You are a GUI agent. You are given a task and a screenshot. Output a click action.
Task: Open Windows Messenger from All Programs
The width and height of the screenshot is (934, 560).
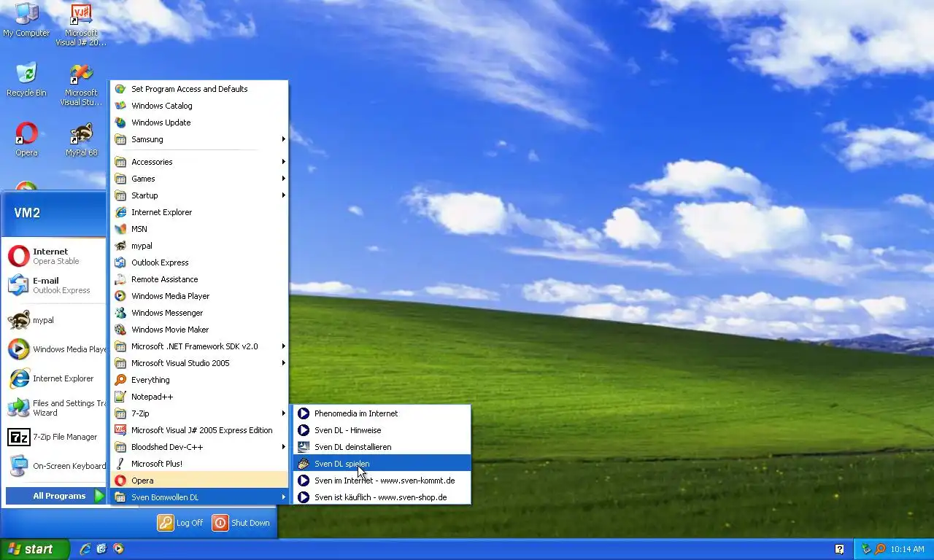click(x=199, y=313)
